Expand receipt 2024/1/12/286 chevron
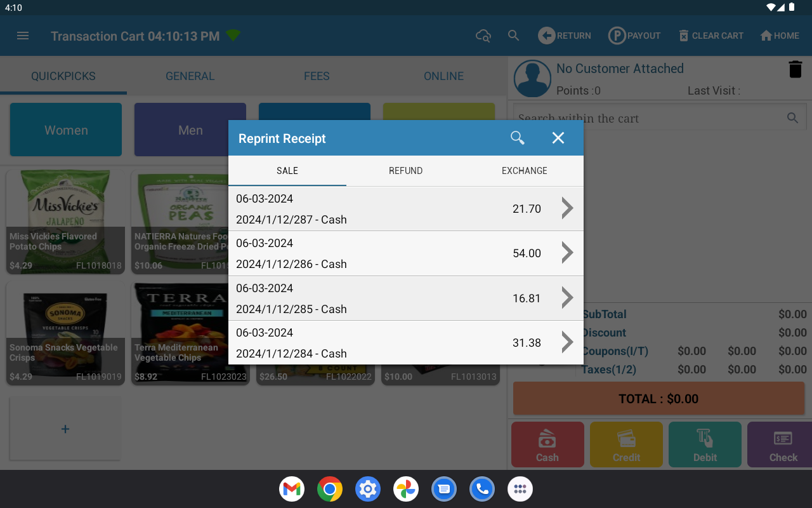Image resolution: width=812 pixels, height=508 pixels. tap(567, 253)
